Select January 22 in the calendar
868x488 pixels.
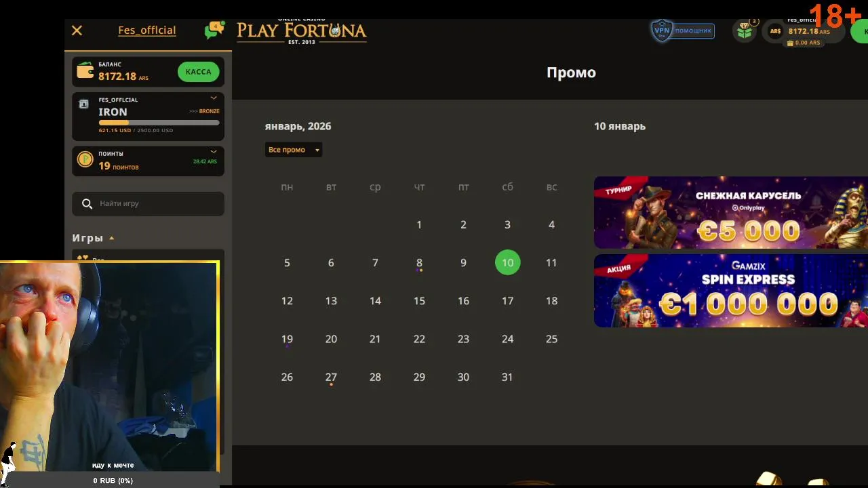(x=419, y=339)
